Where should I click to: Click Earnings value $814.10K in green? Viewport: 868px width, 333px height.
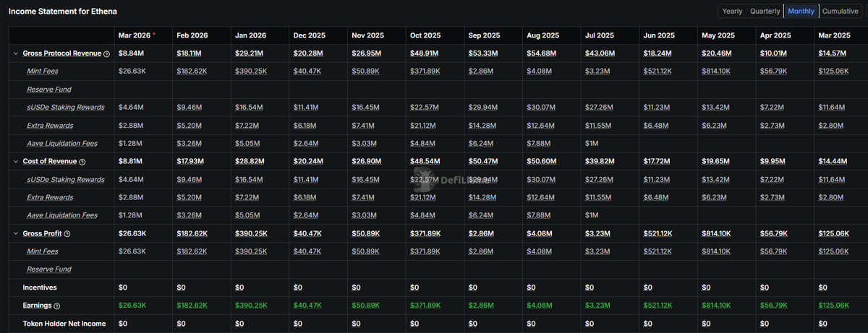click(x=716, y=306)
